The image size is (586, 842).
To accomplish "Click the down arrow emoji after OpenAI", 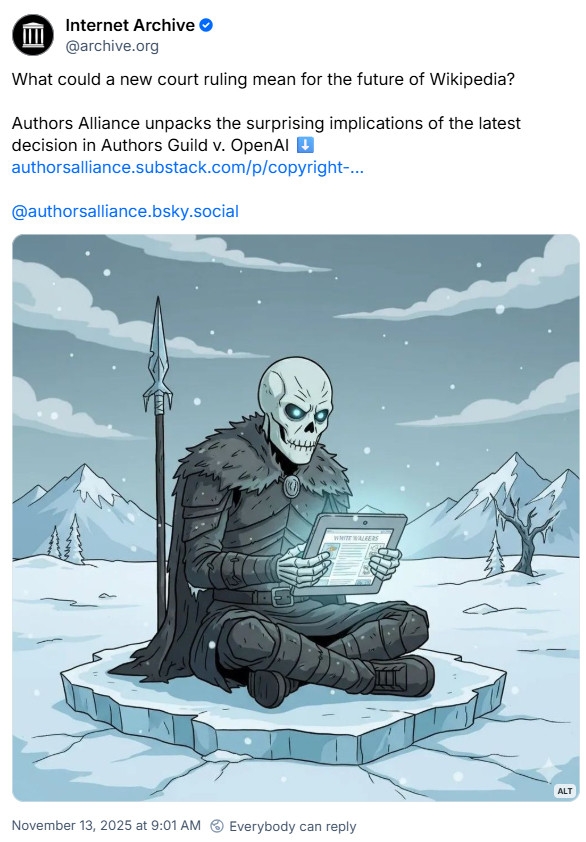I will 305,145.
